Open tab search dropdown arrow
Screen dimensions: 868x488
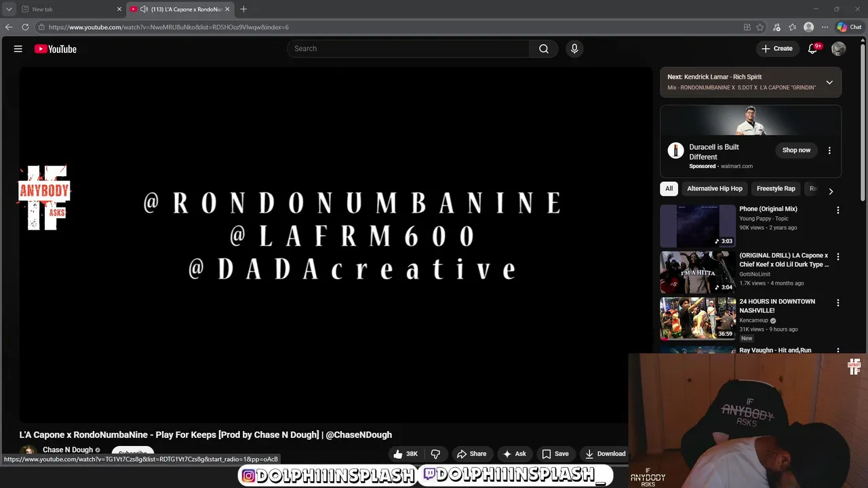coord(8,9)
